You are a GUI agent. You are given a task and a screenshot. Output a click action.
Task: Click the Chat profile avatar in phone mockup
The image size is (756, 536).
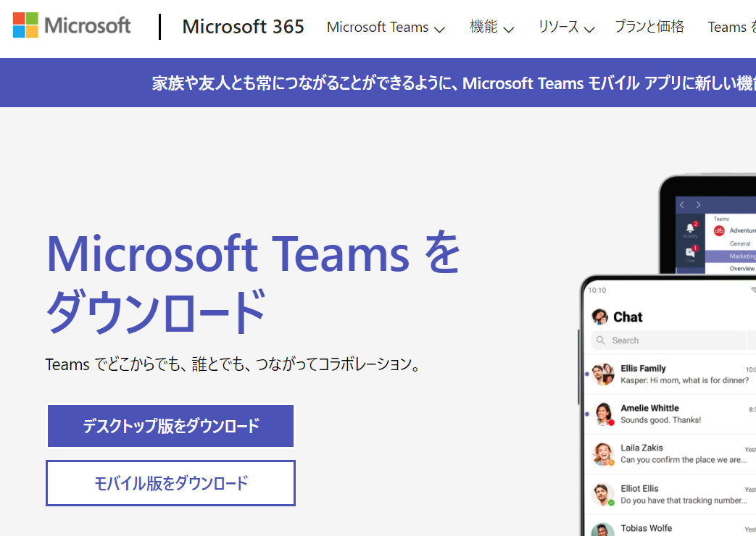pyautogui.click(x=599, y=317)
